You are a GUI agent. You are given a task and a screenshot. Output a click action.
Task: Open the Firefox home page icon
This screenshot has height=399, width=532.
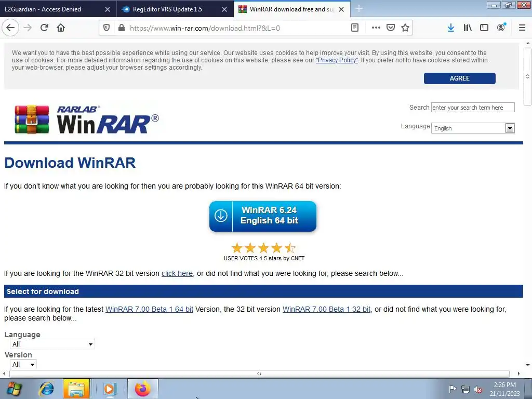[61, 28]
